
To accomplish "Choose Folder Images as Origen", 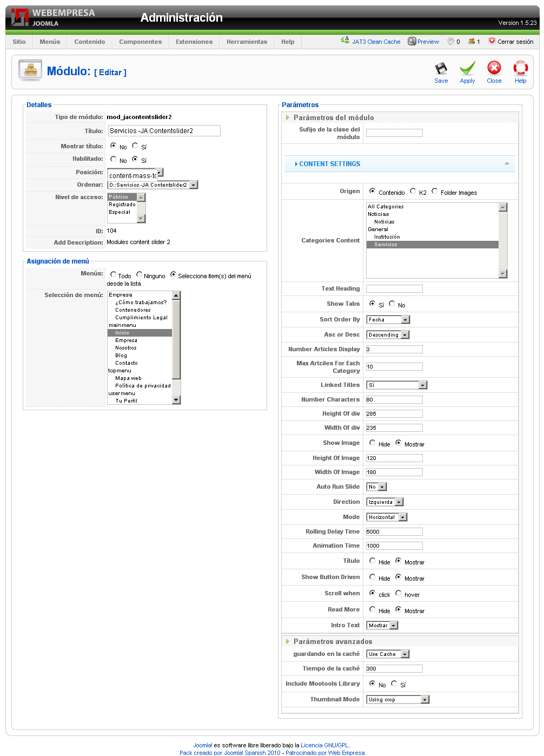I will point(435,191).
